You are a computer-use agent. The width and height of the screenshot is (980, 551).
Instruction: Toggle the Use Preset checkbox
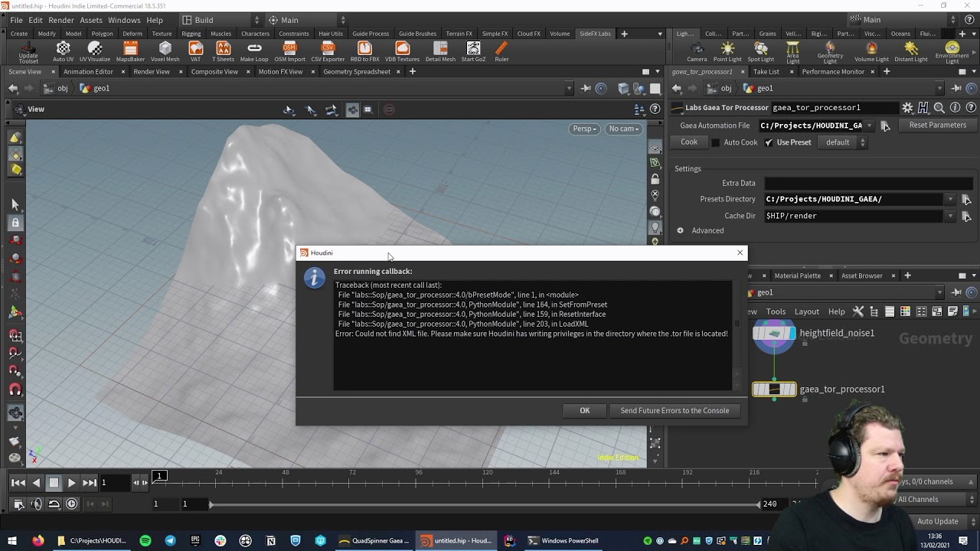coord(769,142)
